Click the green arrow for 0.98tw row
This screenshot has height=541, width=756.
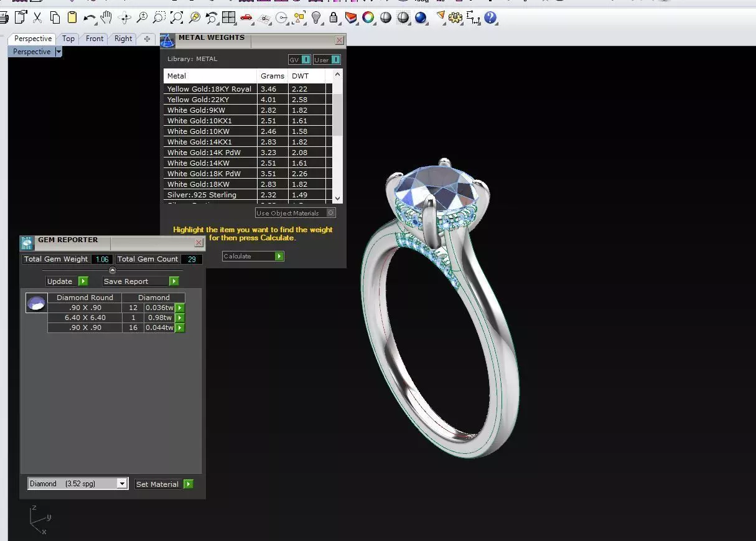(180, 318)
